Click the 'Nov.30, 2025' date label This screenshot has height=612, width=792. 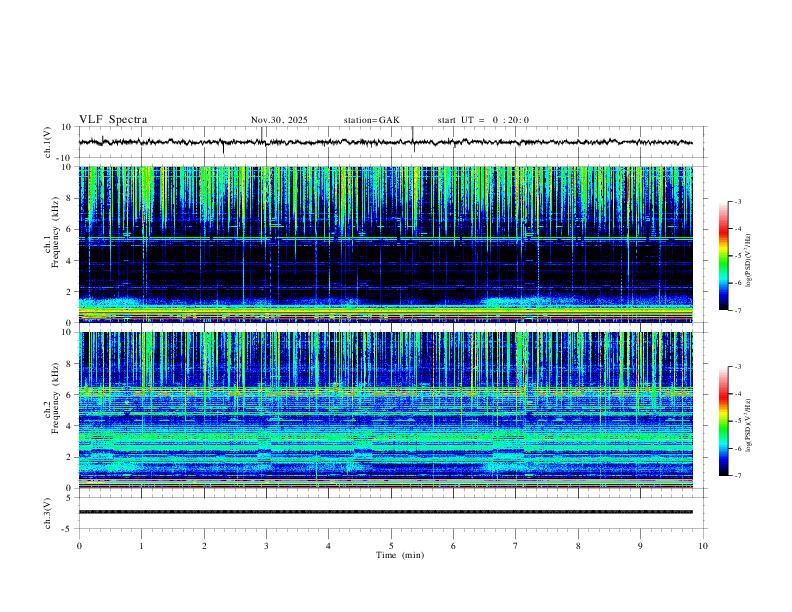[279, 120]
